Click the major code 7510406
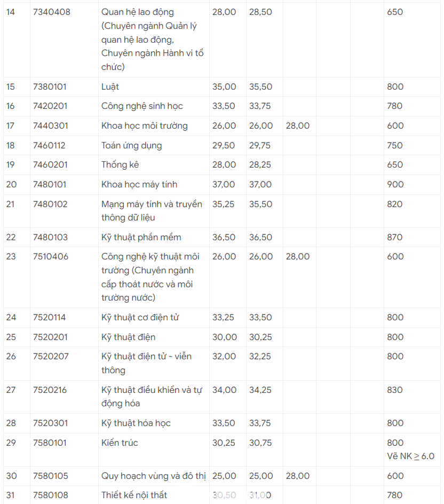This screenshot has height=504, width=444. click(51, 256)
